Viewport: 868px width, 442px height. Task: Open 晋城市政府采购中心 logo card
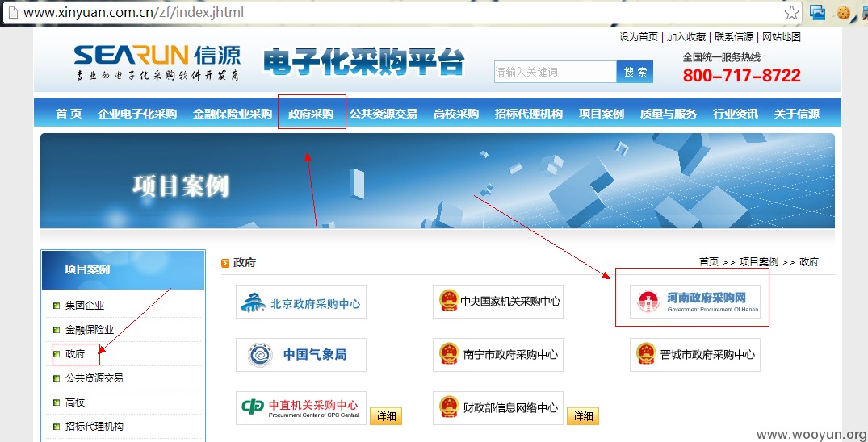coord(694,355)
